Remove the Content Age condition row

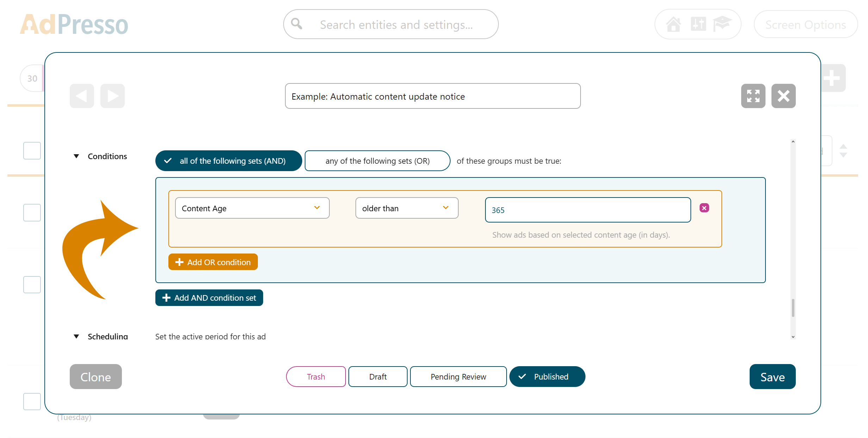click(704, 208)
